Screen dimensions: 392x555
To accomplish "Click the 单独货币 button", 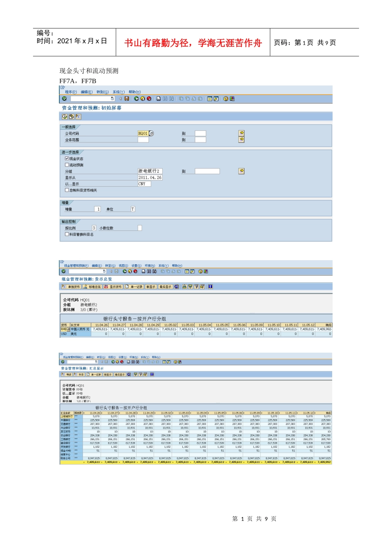I will coord(71,287).
